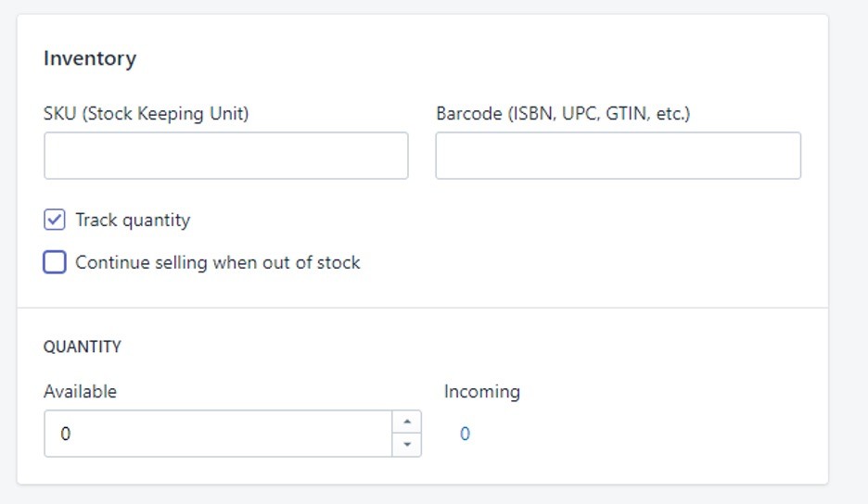
Task: Open the Incoming quantity 0 link
Action: click(x=465, y=434)
